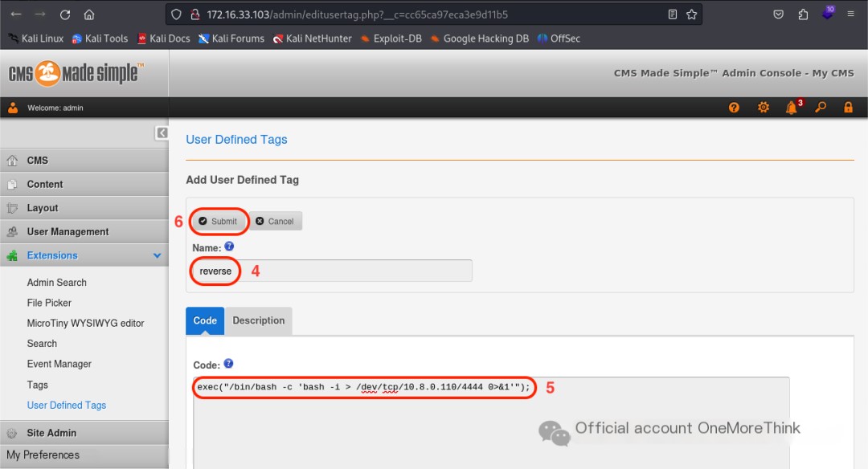Click inside the Code text area
This screenshot has height=469, width=868.
click(491, 423)
